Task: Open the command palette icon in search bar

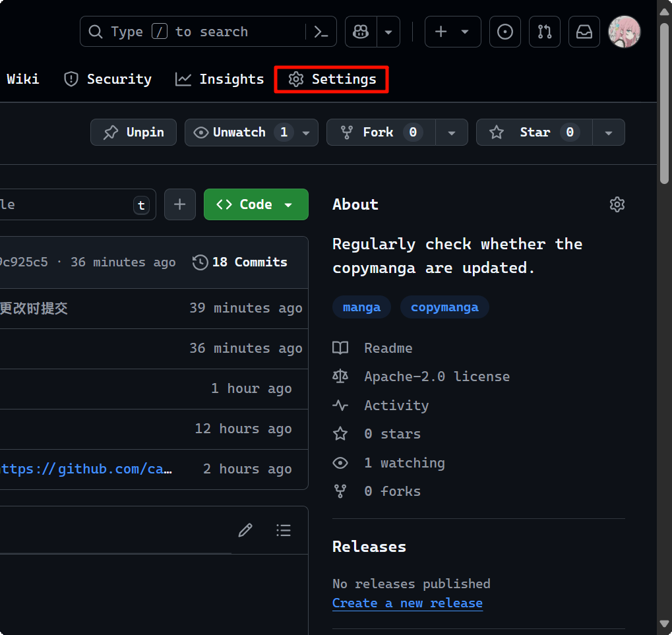Action: (321, 32)
